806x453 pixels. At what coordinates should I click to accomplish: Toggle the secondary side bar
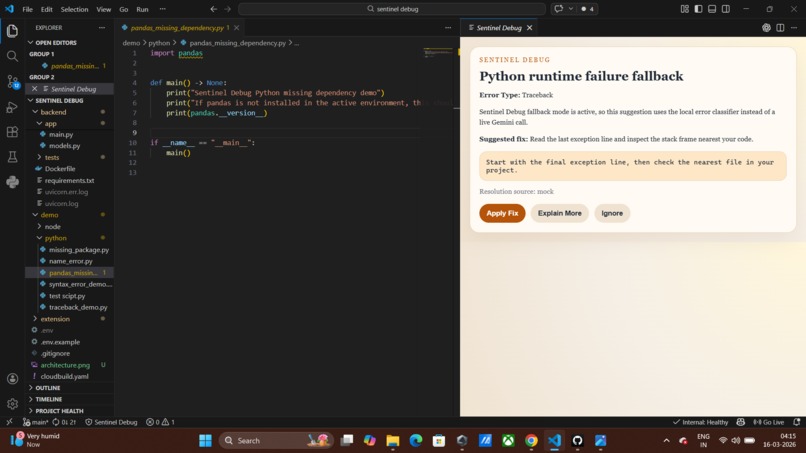tap(726, 9)
